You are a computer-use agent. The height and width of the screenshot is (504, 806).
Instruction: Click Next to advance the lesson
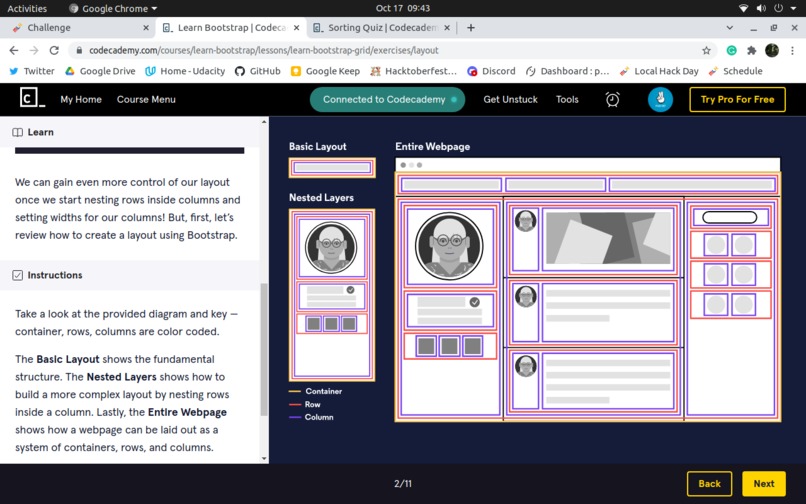click(x=764, y=483)
